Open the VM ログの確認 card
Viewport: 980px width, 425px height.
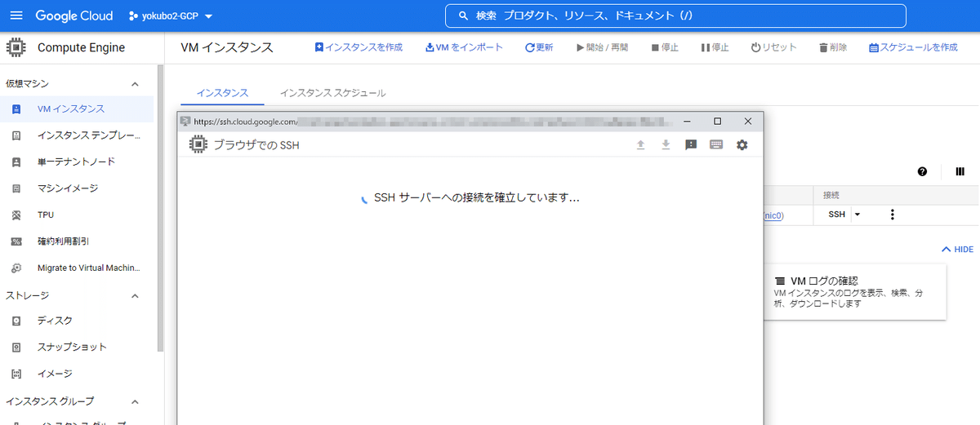click(855, 292)
